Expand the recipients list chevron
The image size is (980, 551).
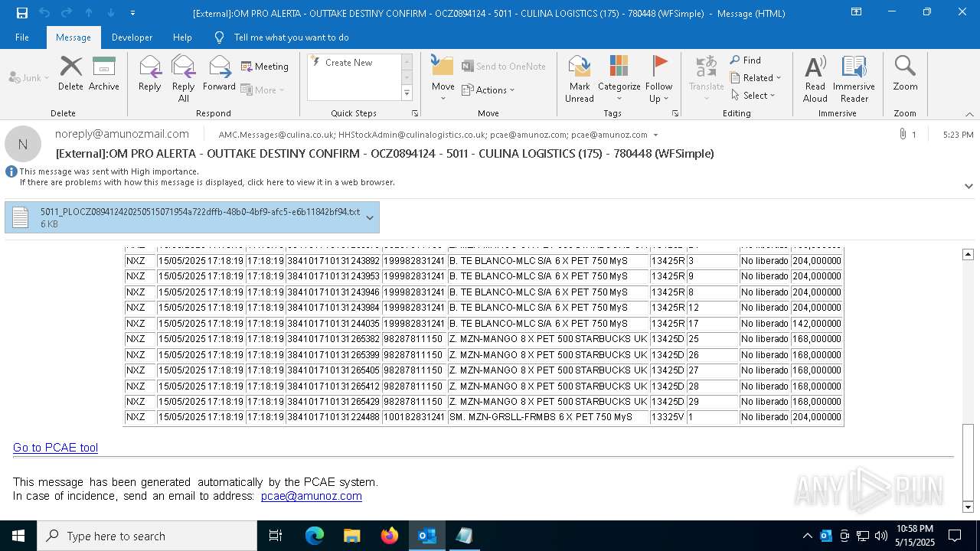(655, 135)
